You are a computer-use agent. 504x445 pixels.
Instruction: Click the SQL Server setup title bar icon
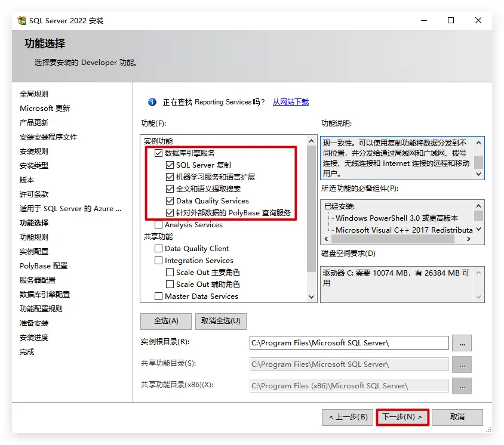point(22,20)
